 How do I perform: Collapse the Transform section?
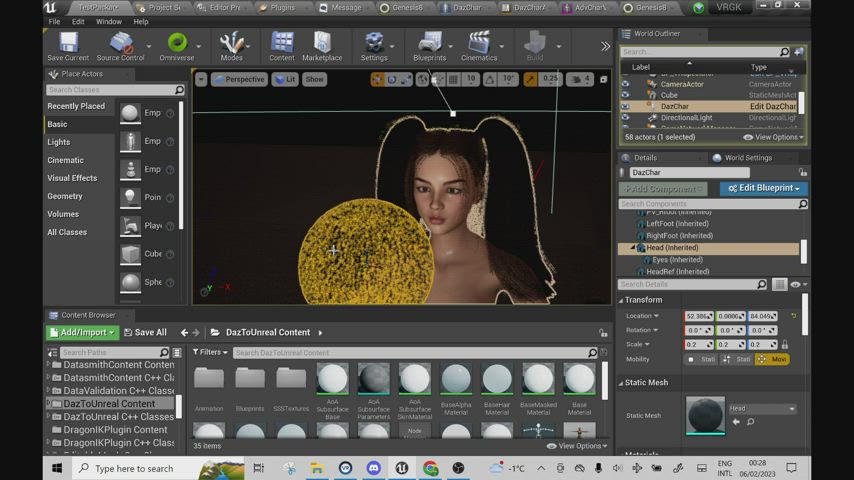pos(621,300)
